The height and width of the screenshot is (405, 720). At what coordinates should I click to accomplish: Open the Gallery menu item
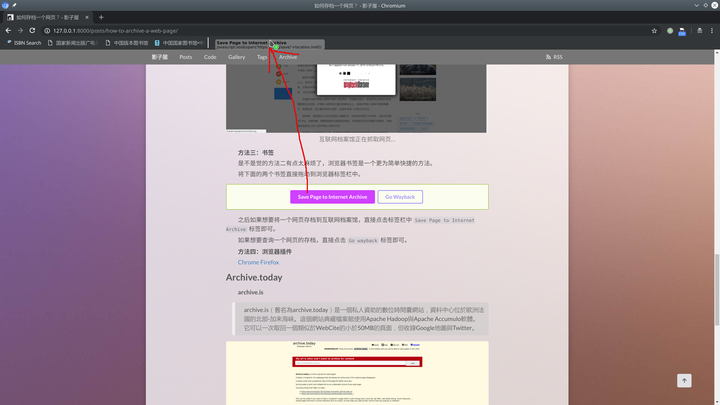tap(236, 57)
